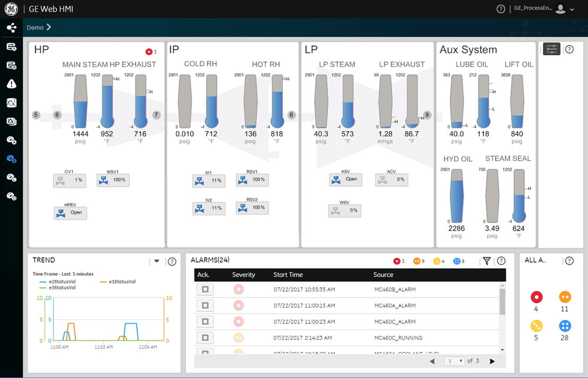Screen dimensions: 588x378
Task: Click the slider settings icon beside Aux System
Action: pos(552,49)
